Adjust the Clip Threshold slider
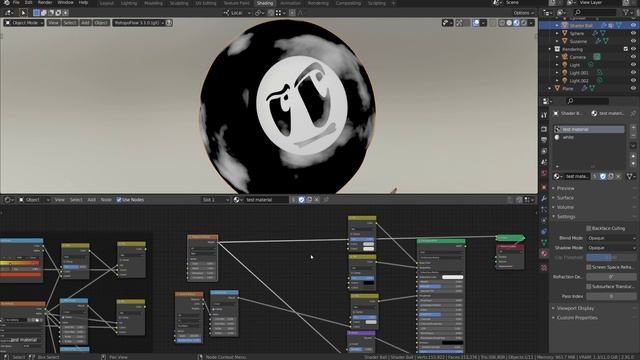The image size is (640, 360). tap(611, 258)
